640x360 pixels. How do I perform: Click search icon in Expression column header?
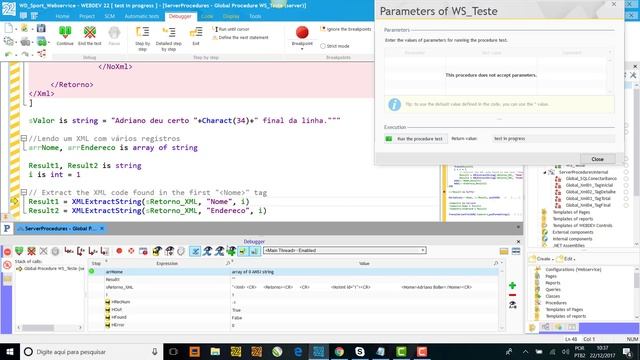coord(228,264)
